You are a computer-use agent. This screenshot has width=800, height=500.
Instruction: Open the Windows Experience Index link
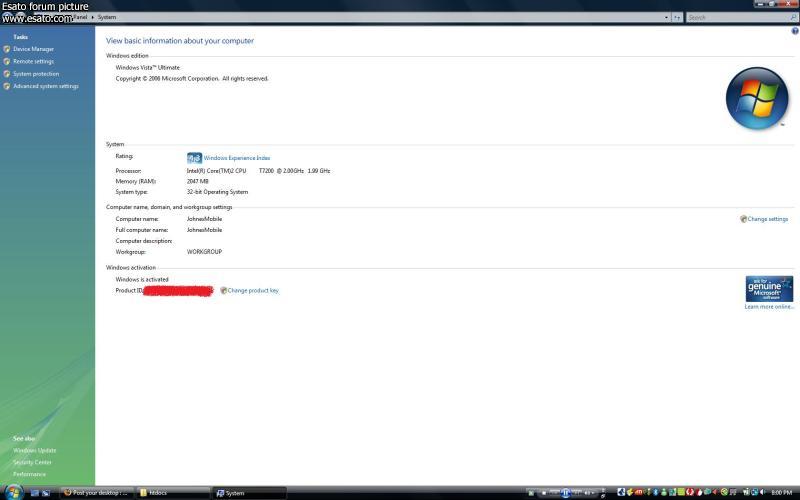[x=237, y=158]
